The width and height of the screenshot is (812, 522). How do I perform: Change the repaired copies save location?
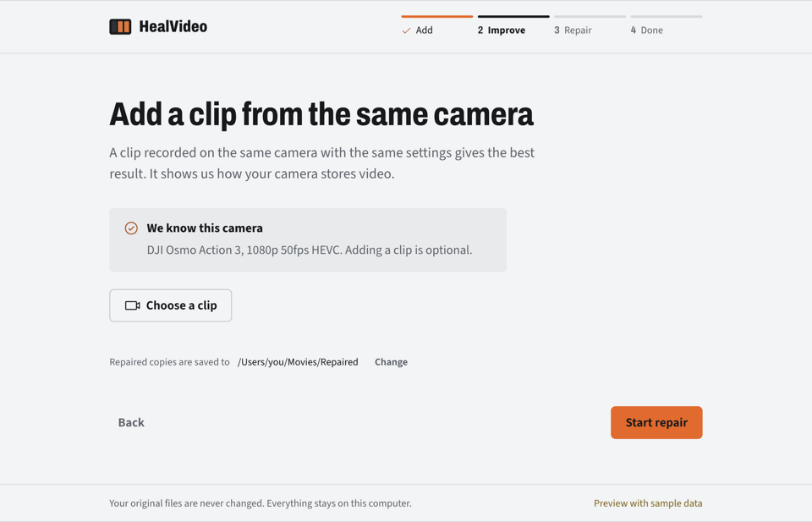pyautogui.click(x=391, y=362)
